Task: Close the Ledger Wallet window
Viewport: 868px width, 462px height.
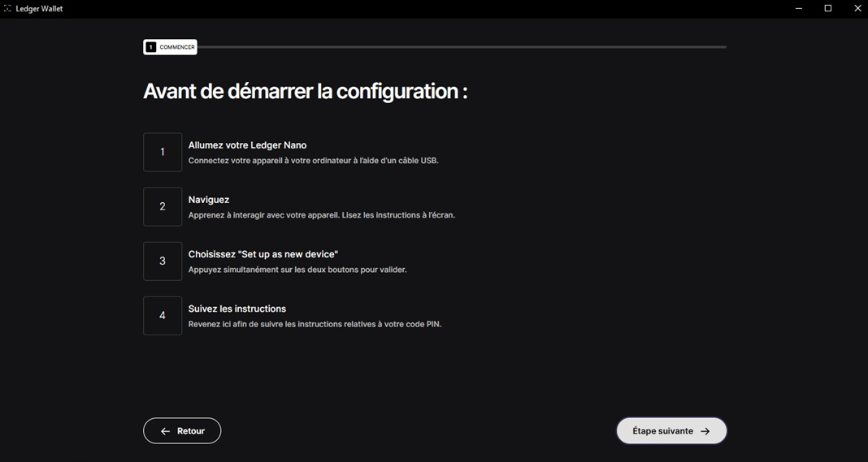Action: (857, 8)
